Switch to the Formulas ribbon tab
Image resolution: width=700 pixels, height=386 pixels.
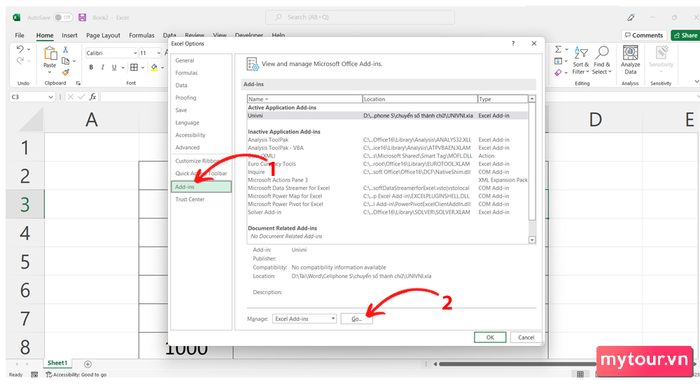(142, 35)
